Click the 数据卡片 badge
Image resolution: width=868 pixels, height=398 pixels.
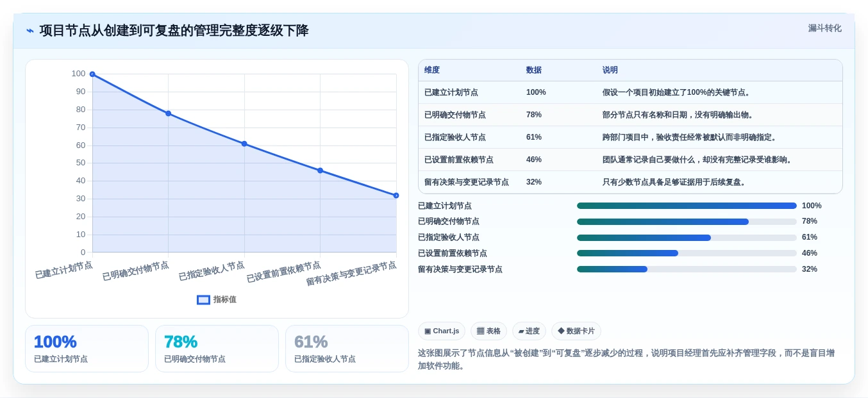click(x=576, y=331)
